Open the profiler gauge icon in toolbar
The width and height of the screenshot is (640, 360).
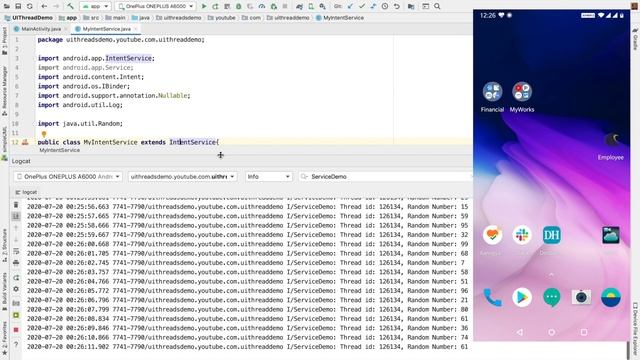point(262,6)
